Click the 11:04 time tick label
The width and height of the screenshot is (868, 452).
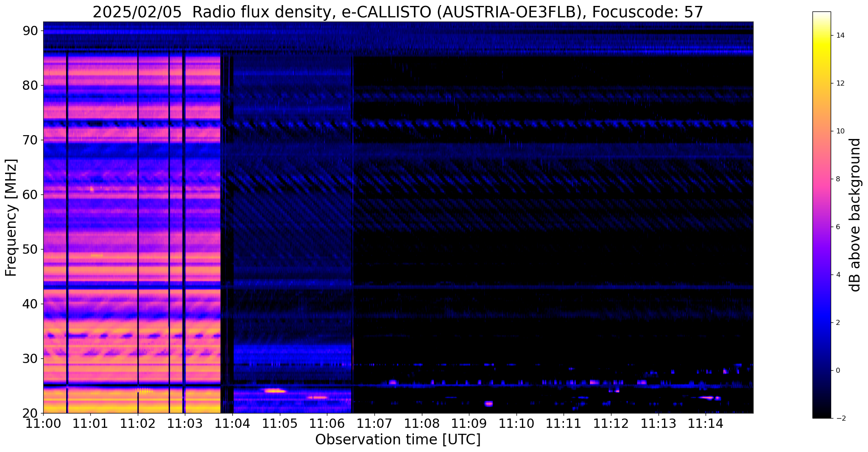[x=232, y=423]
